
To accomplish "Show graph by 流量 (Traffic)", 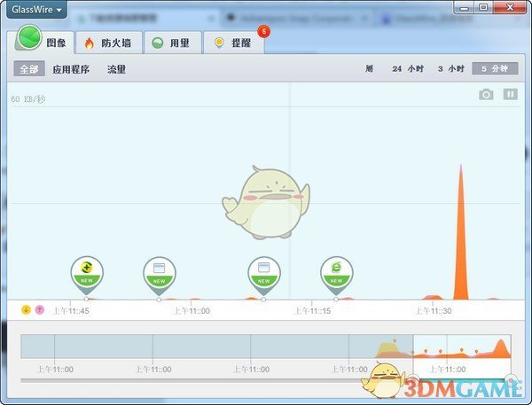I will pyautogui.click(x=116, y=69).
